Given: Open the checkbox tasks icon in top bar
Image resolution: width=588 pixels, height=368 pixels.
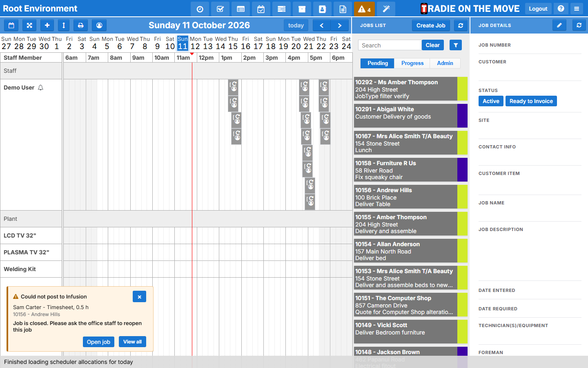Looking at the screenshot, I should coord(220,9).
